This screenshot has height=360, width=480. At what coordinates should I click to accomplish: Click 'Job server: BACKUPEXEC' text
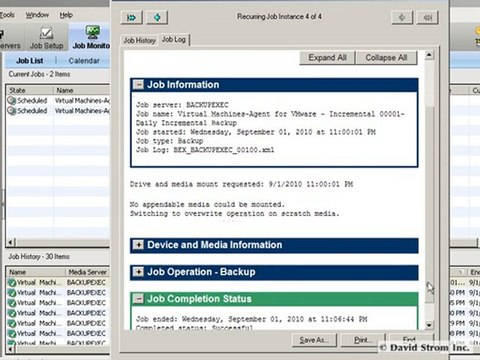pos(182,105)
